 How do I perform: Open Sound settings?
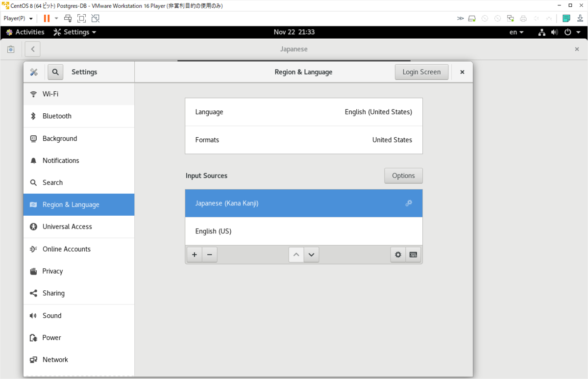pos(79,316)
